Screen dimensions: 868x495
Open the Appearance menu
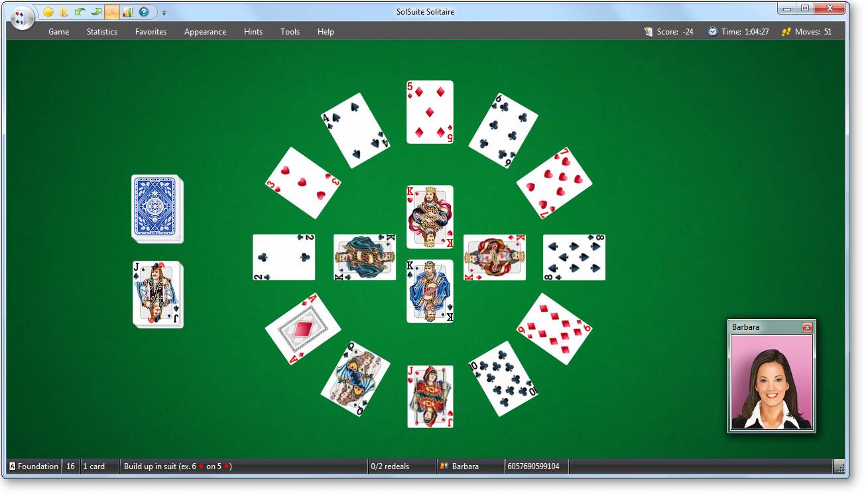pos(205,31)
